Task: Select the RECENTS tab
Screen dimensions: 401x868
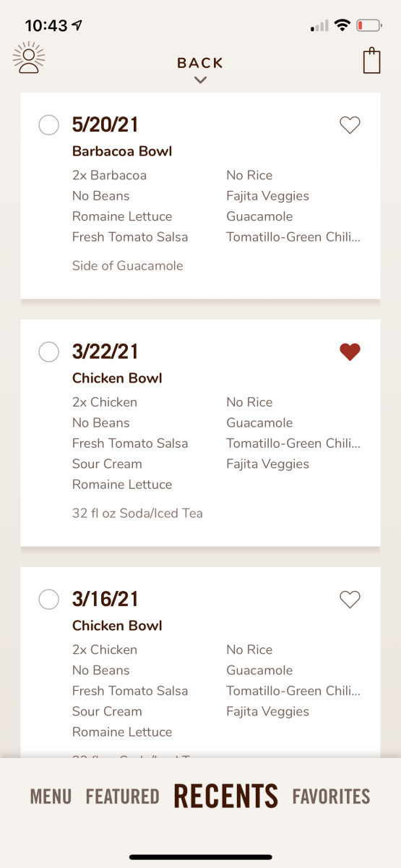Action: pyautogui.click(x=225, y=796)
